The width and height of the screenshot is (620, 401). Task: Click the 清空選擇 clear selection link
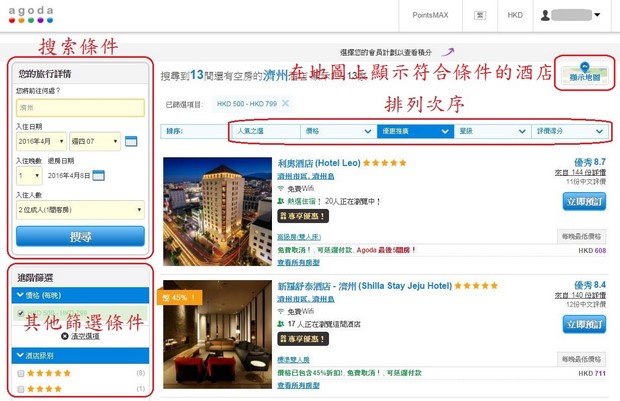(85, 336)
